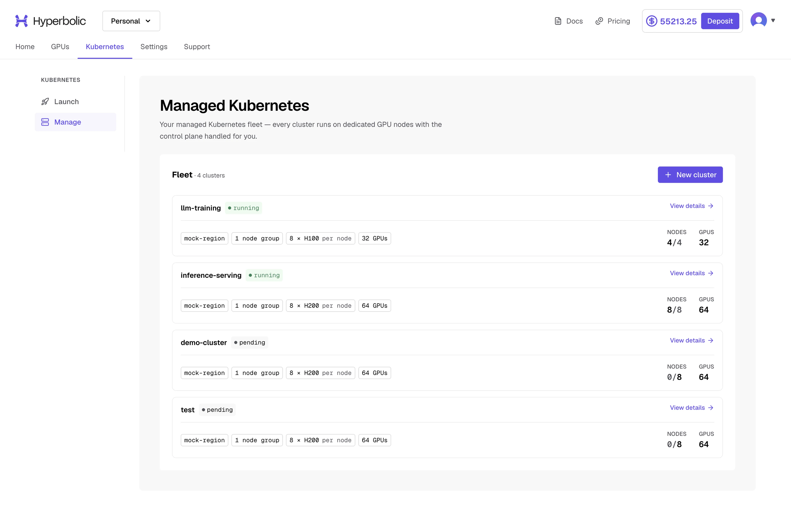The height and width of the screenshot is (532, 791).
Task: Click the '4 clusters' fleet count
Action: pos(211,175)
